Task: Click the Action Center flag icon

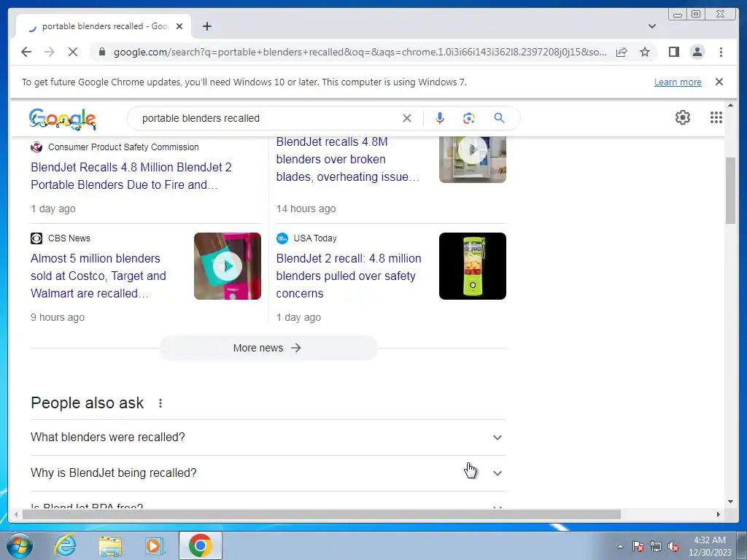Action: (638, 547)
